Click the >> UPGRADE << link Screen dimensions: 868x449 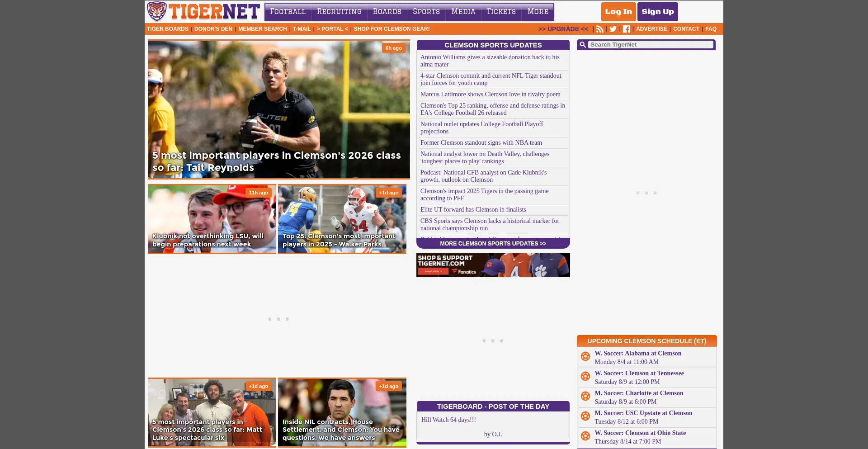[x=563, y=29]
